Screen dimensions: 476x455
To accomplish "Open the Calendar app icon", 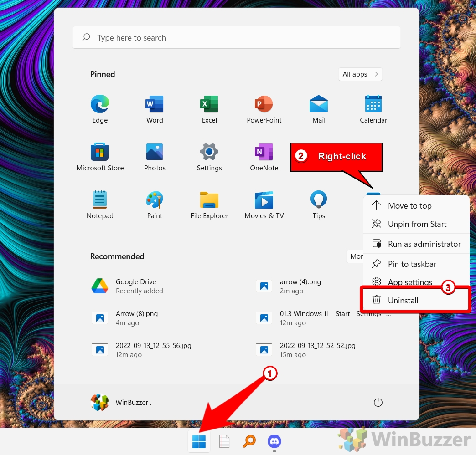I will pyautogui.click(x=373, y=109).
